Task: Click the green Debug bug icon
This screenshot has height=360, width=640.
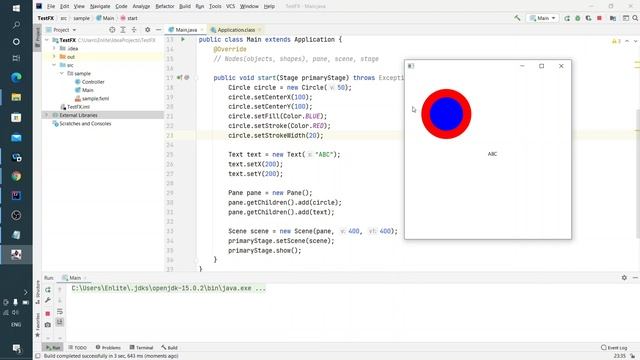Action: pyautogui.click(x=578, y=18)
